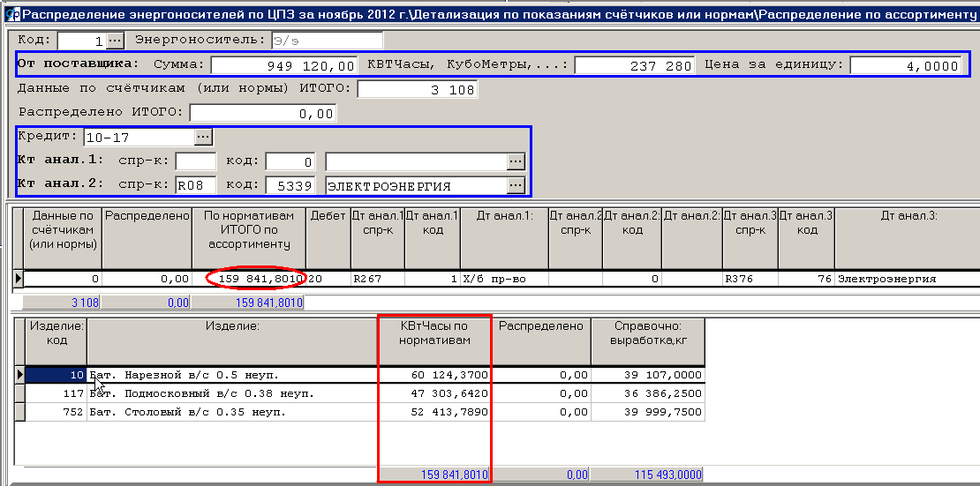Viewport: 980px width, 486px height.
Task: Click КВтЧасы по нормативам column header
Action: [x=434, y=341]
